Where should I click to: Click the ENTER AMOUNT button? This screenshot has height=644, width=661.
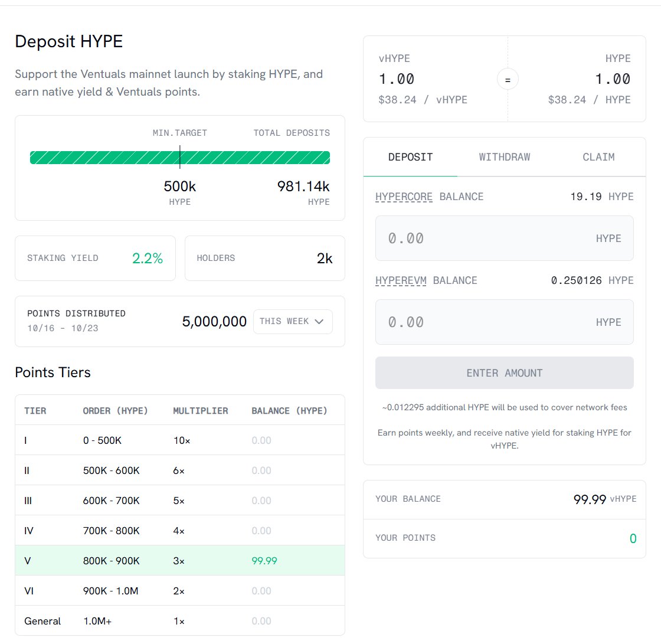click(504, 373)
